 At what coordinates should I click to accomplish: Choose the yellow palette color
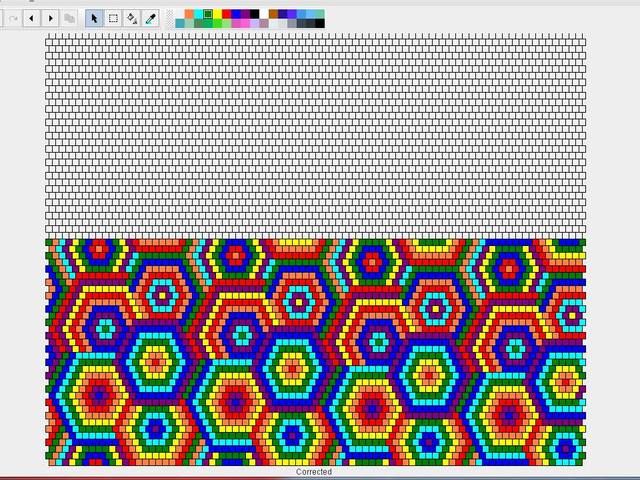tap(217, 13)
